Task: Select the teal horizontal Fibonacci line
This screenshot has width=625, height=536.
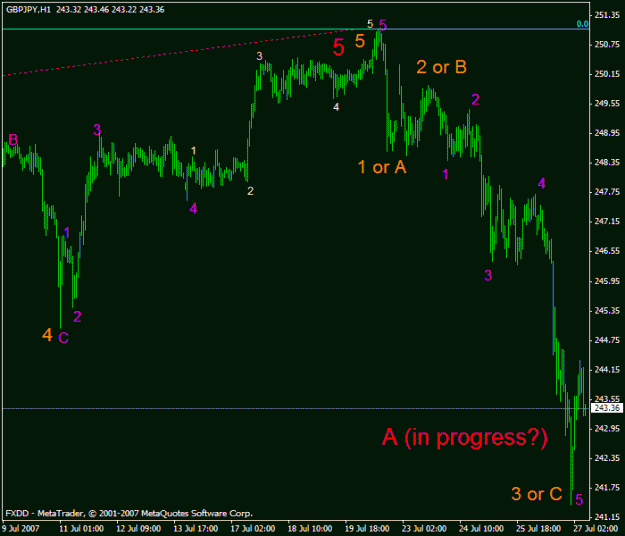Action: point(296,29)
